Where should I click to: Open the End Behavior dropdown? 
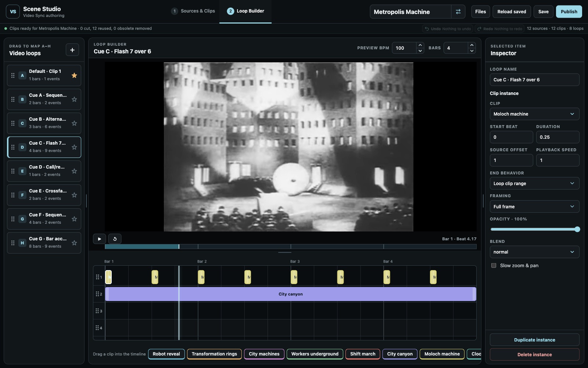(534, 183)
